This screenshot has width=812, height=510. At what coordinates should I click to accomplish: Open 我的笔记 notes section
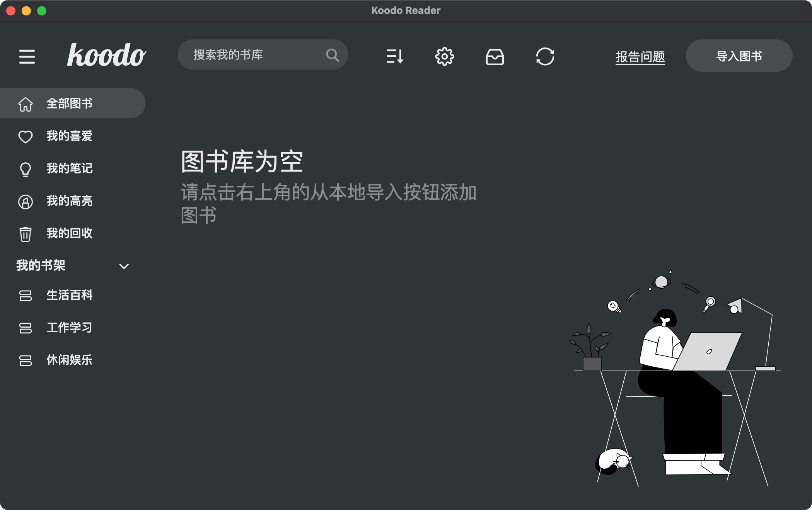point(73,168)
